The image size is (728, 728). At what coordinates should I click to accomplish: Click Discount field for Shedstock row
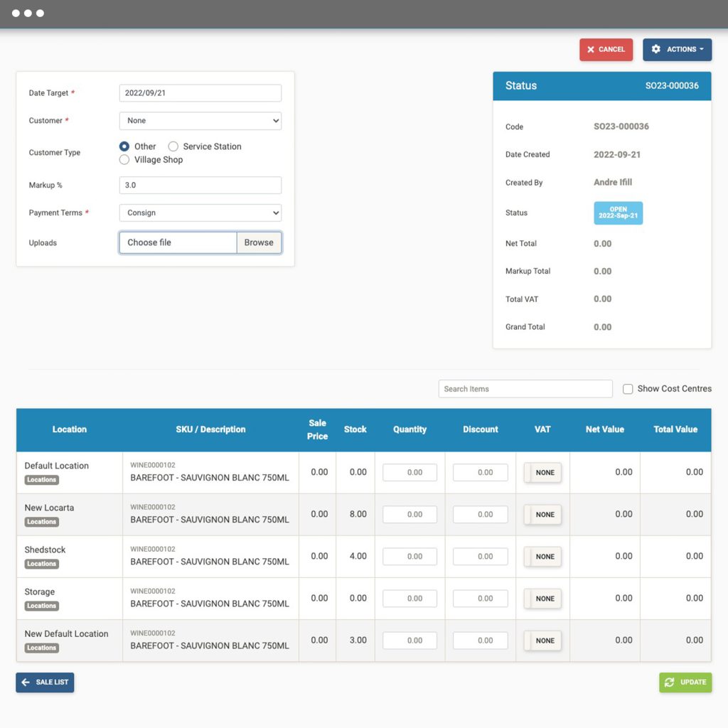click(480, 556)
